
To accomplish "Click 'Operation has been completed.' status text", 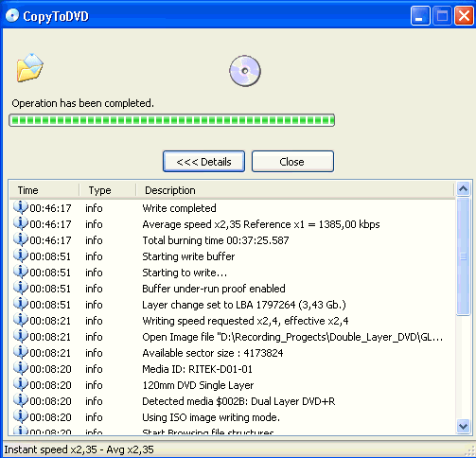I will coord(83,103).
